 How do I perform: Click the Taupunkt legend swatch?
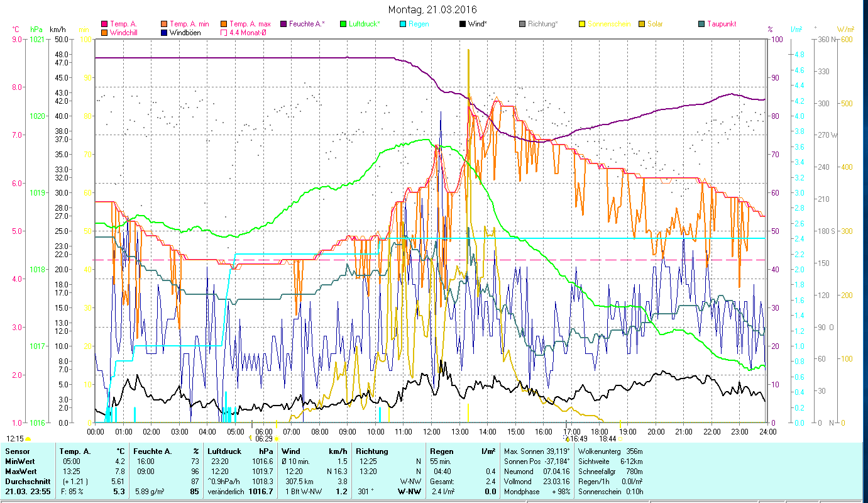[x=701, y=25]
